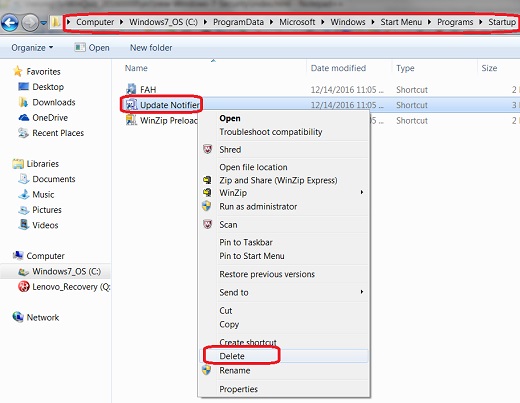Select Start Menu in address breadcrumb
Image resolution: width=520 pixels, height=403 pixels.
[401, 22]
